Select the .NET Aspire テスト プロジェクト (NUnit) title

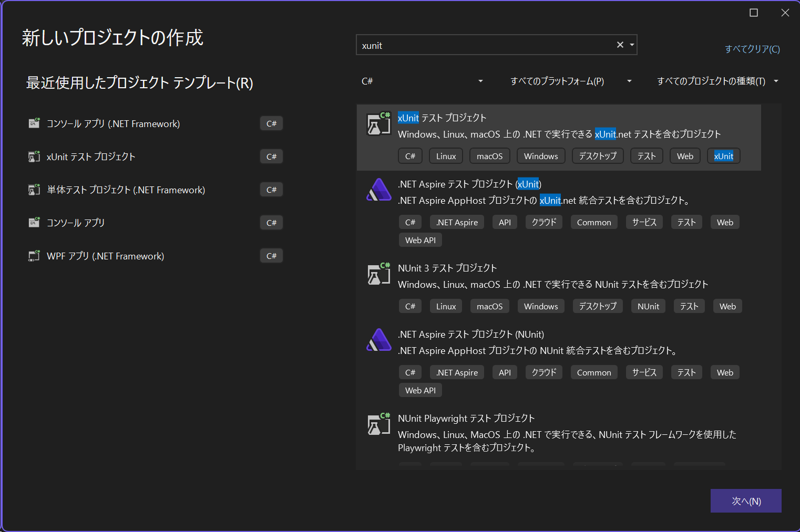click(x=471, y=334)
